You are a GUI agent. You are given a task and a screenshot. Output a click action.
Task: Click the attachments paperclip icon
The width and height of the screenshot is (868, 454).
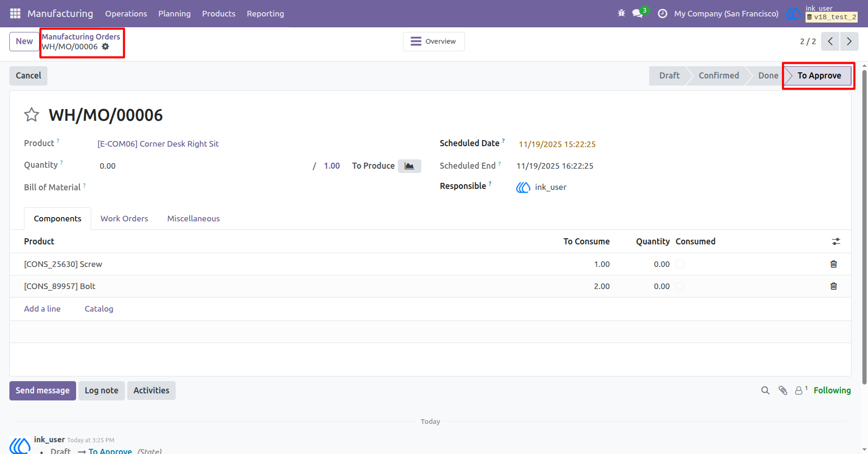pos(783,391)
